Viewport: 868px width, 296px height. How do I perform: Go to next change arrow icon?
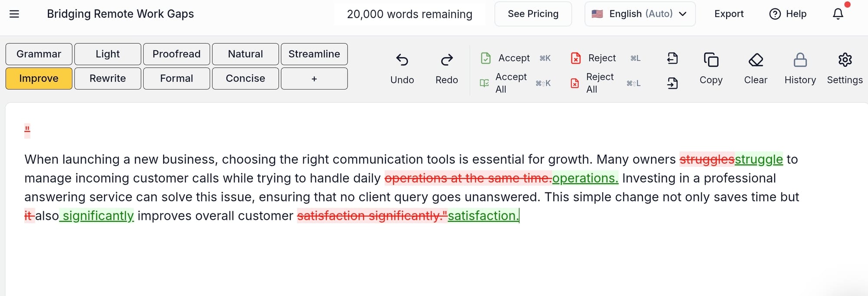(672, 83)
